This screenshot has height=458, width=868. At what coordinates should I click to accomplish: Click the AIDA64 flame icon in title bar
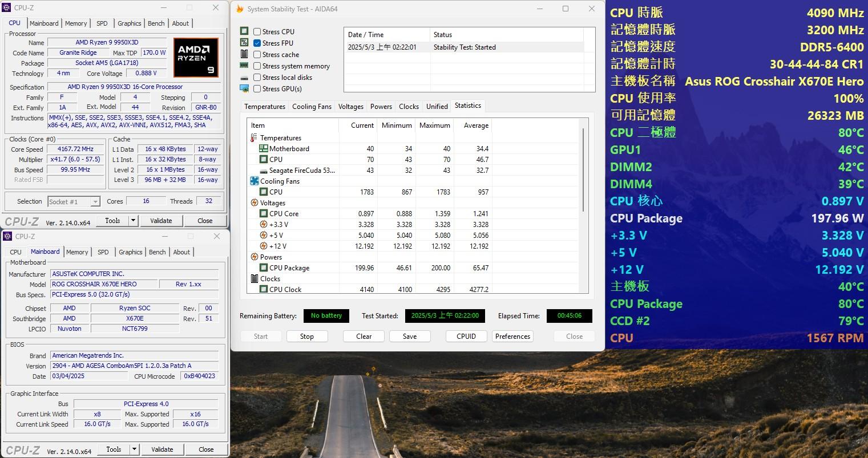pos(240,9)
